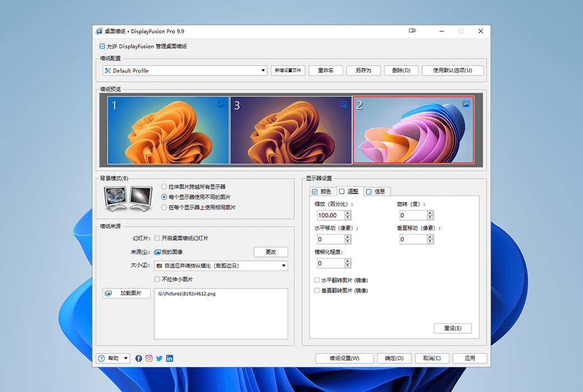This screenshot has height=392, width=583.
Task: Select the monitor 1 wallpaper preview
Action: (168, 130)
